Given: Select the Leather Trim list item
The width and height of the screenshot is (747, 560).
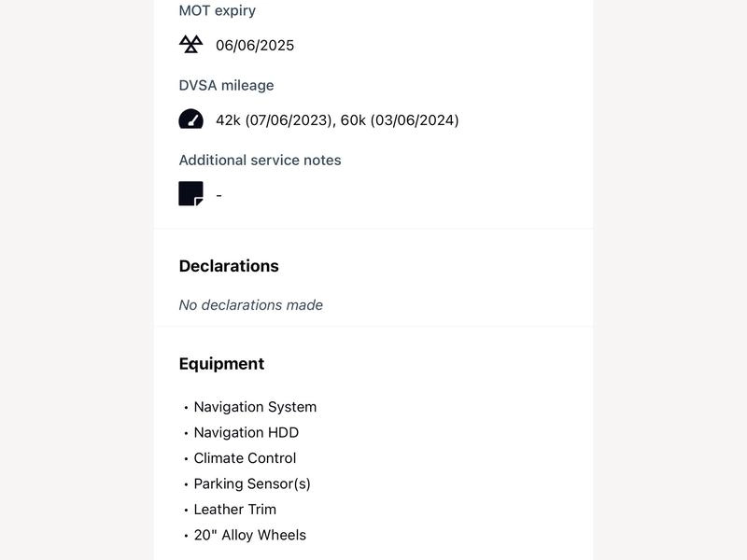Looking at the screenshot, I should [235, 510].
